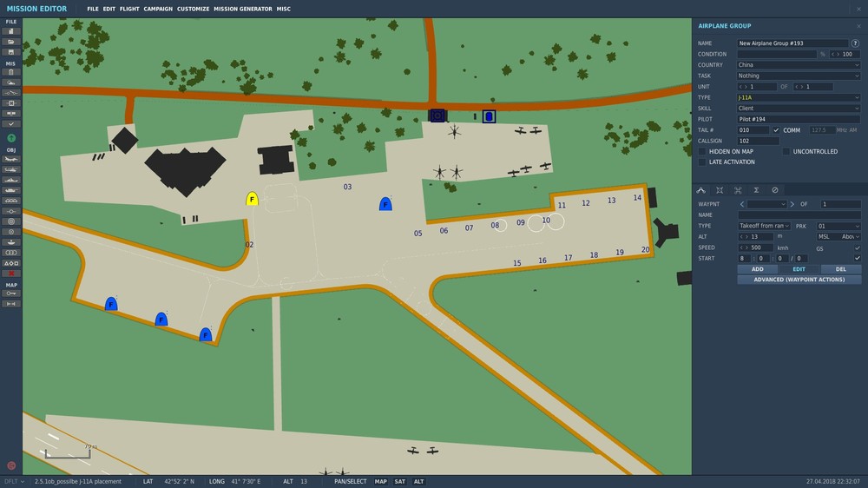Click the mission checkmark icon in sidebar
The height and width of the screenshot is (488, 868).
click(x=10, y=124)
